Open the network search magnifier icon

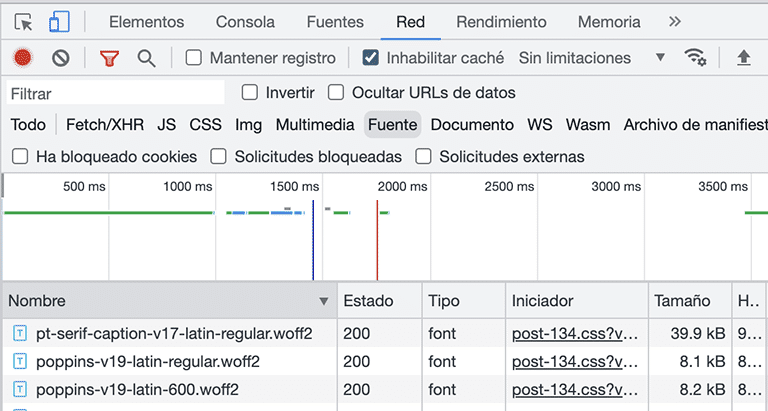click(x=146, y=58)
